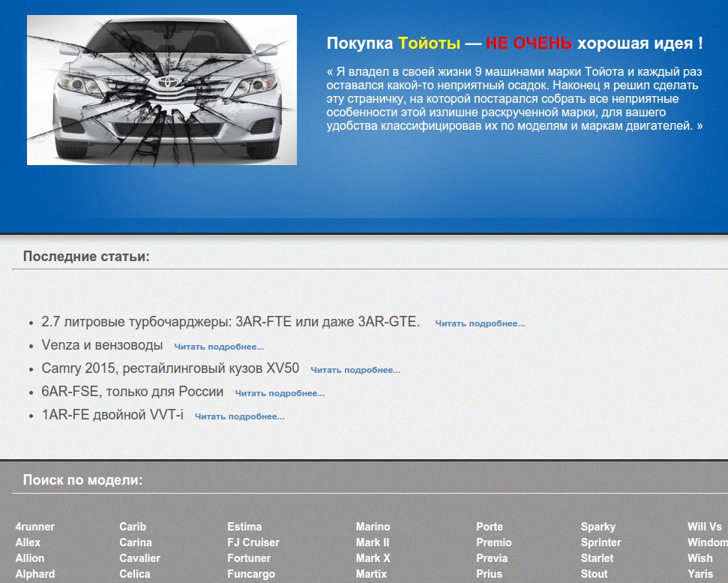Screen dimensions: 728x583
Task: Click the cracked Toyota Camry image
Action: (x=162, y=90)
